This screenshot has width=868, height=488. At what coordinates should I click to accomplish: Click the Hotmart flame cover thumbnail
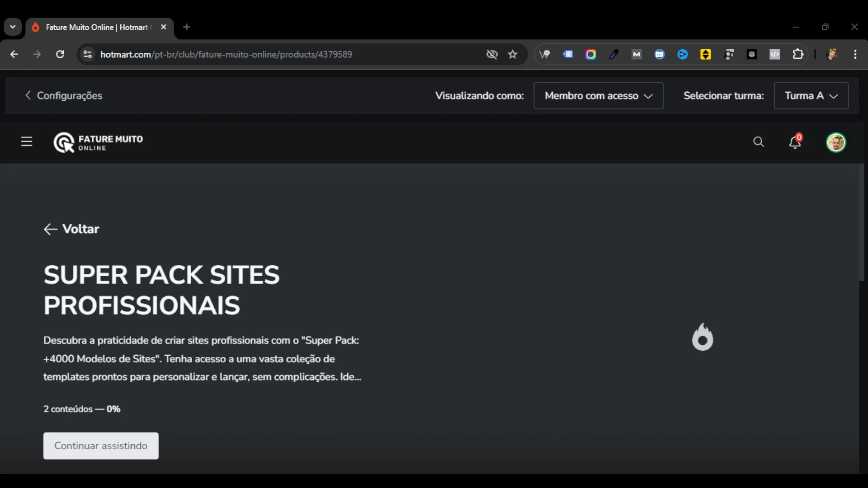[703, 337]
